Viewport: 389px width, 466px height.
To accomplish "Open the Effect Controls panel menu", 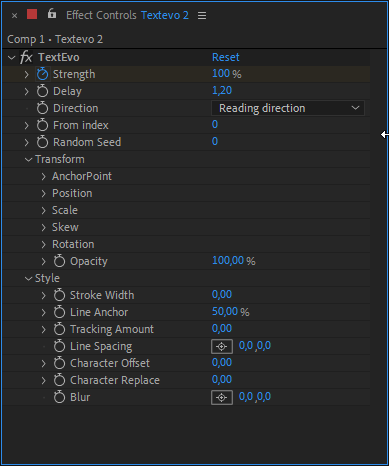I will coord(202,16).
